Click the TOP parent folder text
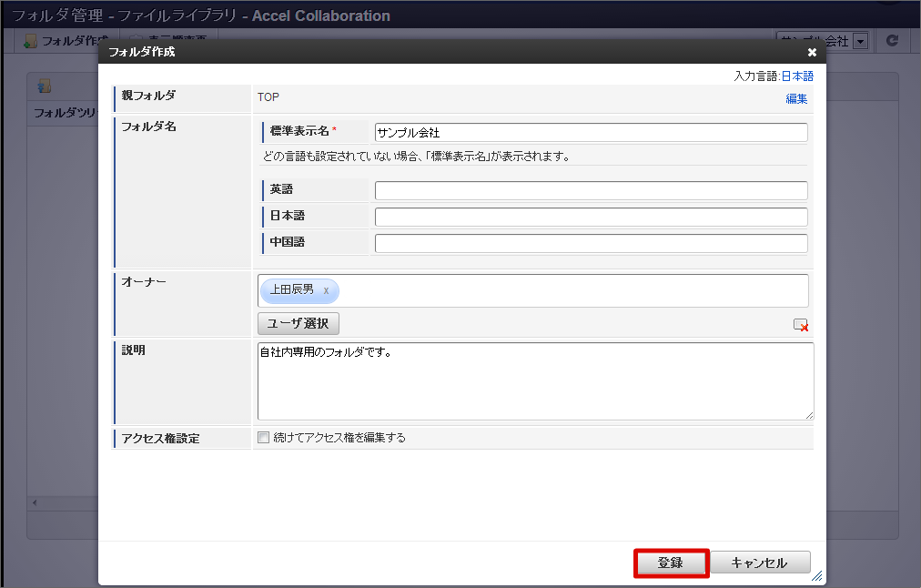 (x=268, y=96)
